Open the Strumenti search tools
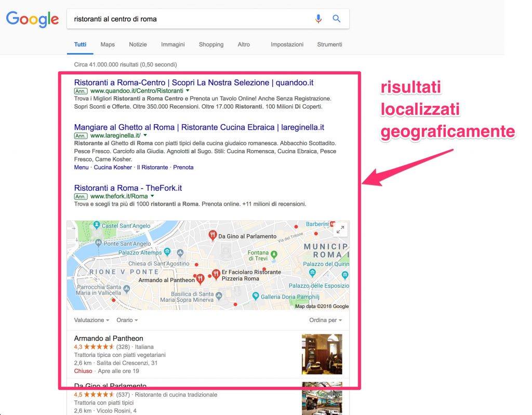532x415 pixels. click(x=329, y=45)
